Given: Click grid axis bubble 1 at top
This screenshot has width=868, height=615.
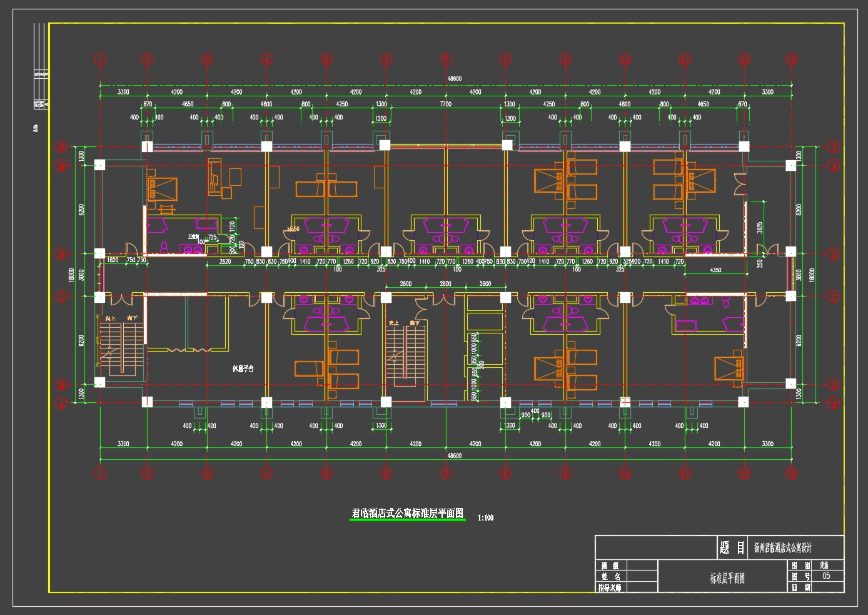Looking at the screenshot, I should [x=101, y=60].
